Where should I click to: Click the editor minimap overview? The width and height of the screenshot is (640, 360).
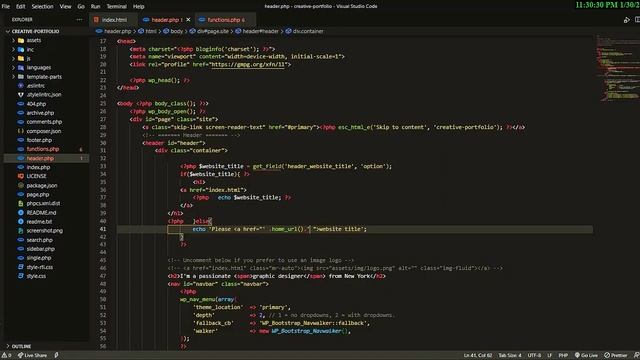(x=617, y=68)
